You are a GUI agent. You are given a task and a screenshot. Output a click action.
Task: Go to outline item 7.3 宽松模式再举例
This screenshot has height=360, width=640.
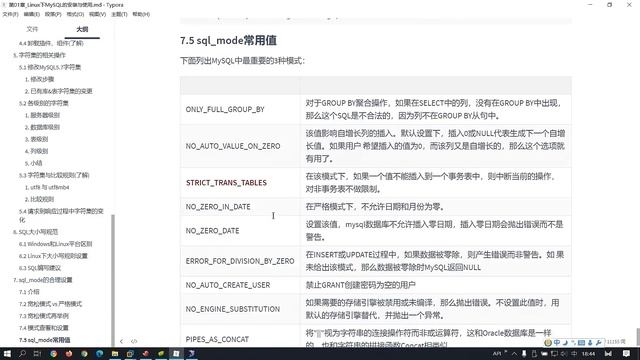tap(44, 316)
